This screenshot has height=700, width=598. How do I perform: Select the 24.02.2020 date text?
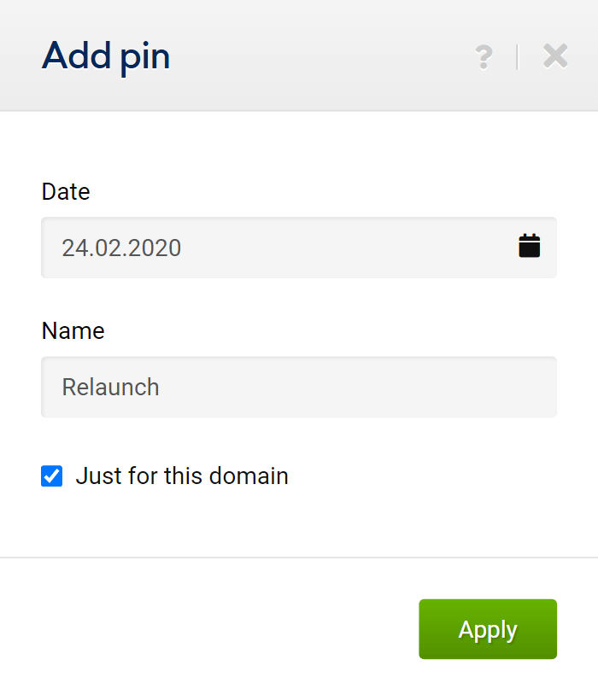pos(121,248)
